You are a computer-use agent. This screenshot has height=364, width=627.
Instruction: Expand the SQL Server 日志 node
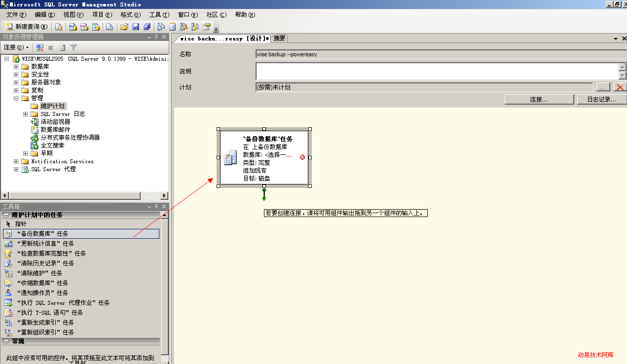(25, 114)
